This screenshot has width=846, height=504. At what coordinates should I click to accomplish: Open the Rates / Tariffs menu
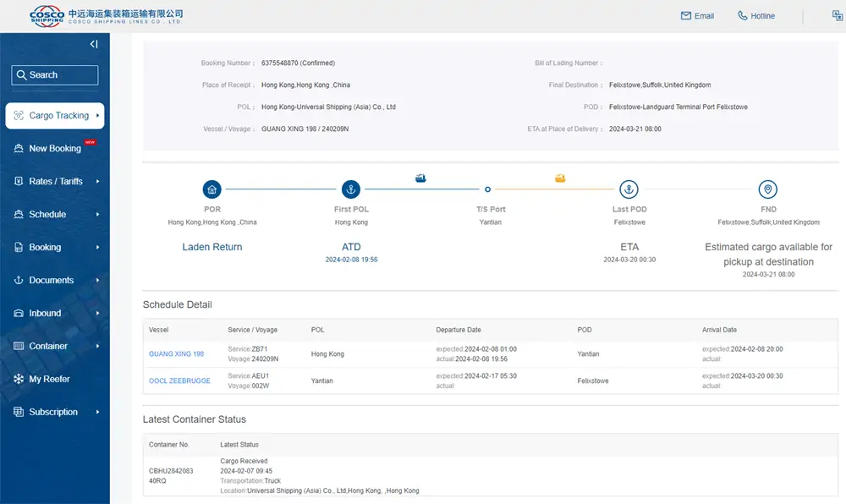pos(54,181)
